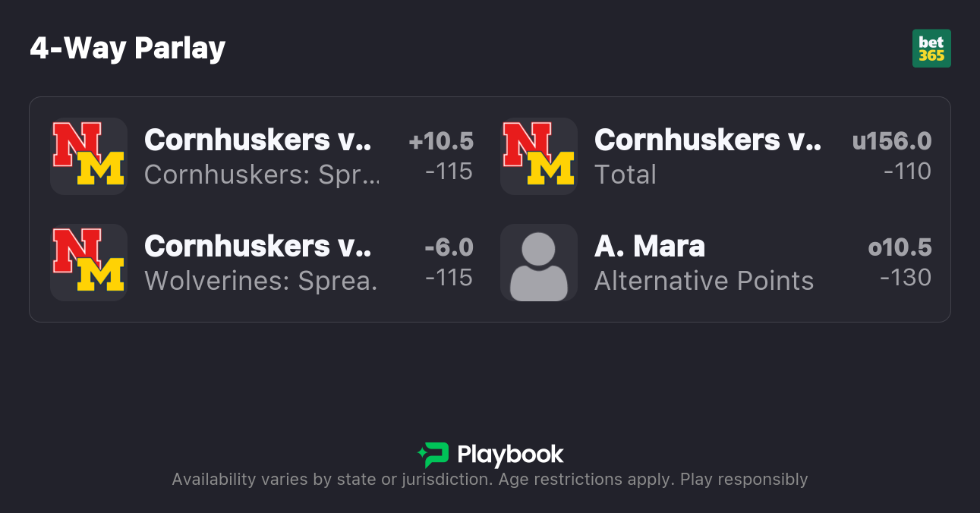Click the Total market label
Image resolution: width=980 pixels, height=513 pixels.
pos(625,175)
